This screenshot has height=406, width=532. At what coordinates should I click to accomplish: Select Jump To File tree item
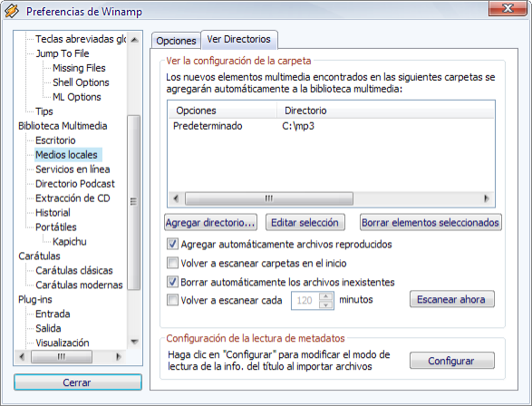click(x=63, y=53)
